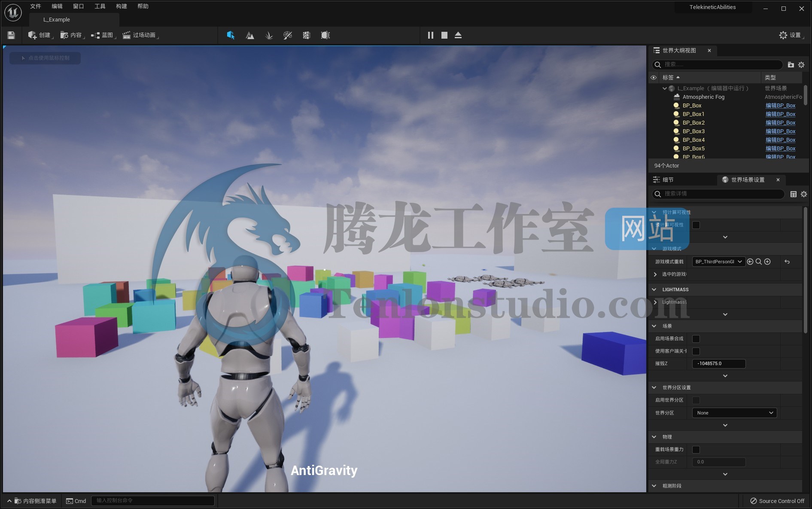
Task: Collapse the LIGHTMASS section
Action: (x=654, y=290)
